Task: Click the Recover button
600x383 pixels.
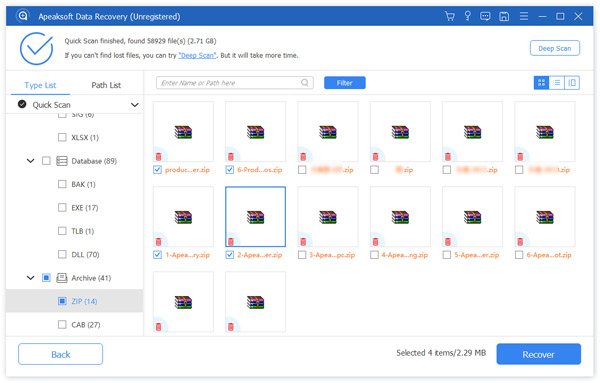Action: 538,354
